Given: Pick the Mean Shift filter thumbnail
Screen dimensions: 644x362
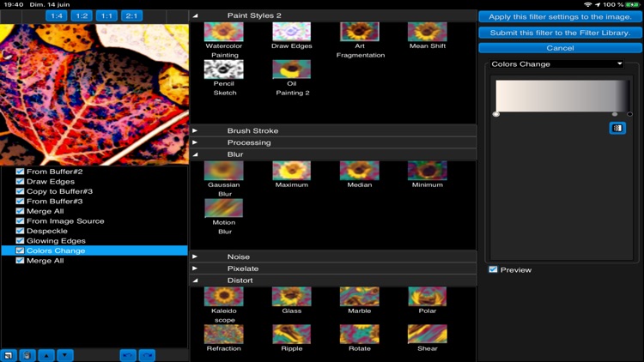Looking at the screenshot, I should pyautogui.click(x=427, y=32).
